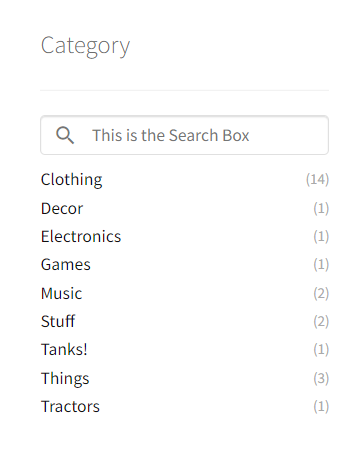Select the Music category
The height and width of the screenshot is (452, 361).
pyautogui.click(x=61, y=294)
